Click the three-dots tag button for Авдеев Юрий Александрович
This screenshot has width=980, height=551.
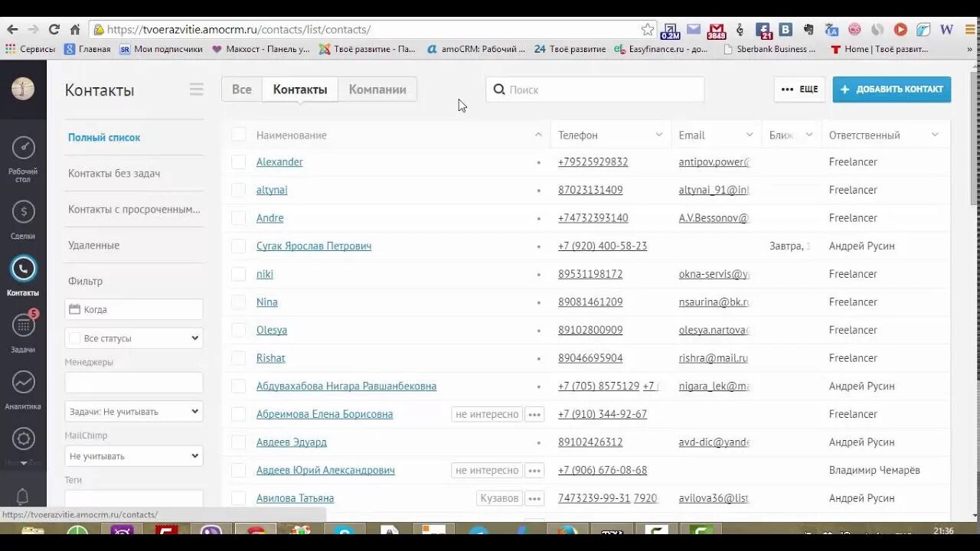point(534,470)
